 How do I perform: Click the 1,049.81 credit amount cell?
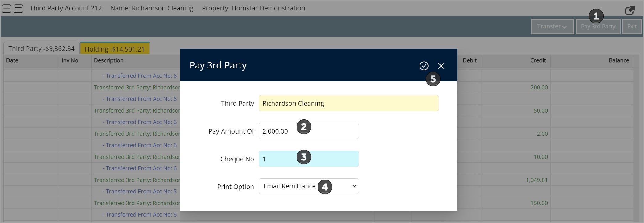(537, 180)
